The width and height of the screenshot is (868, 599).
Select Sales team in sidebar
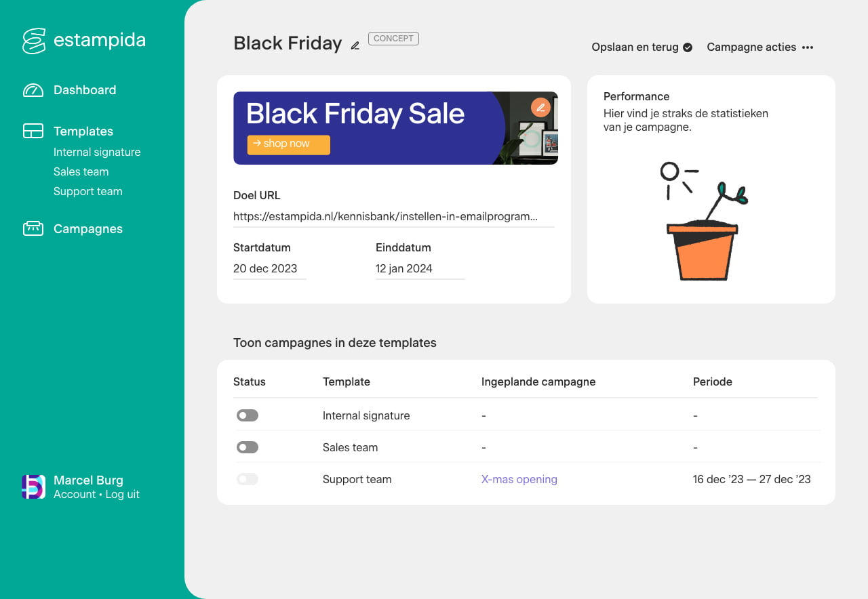click(81, 171)
